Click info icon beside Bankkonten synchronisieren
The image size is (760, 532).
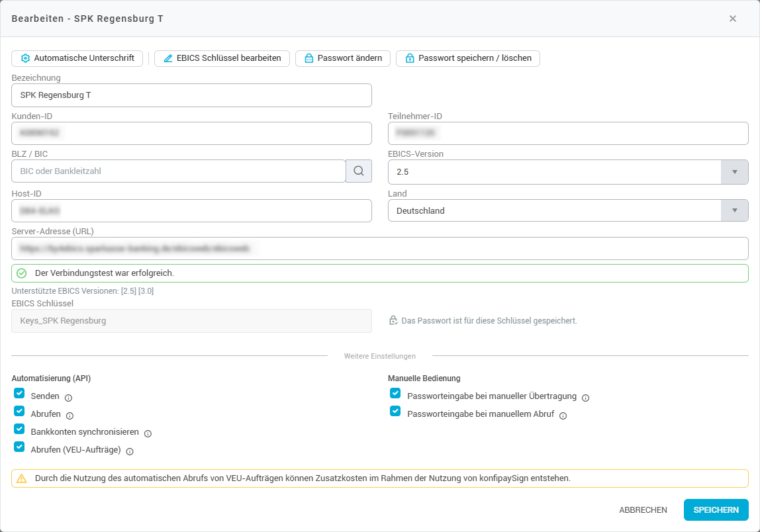tap(148, 433)
